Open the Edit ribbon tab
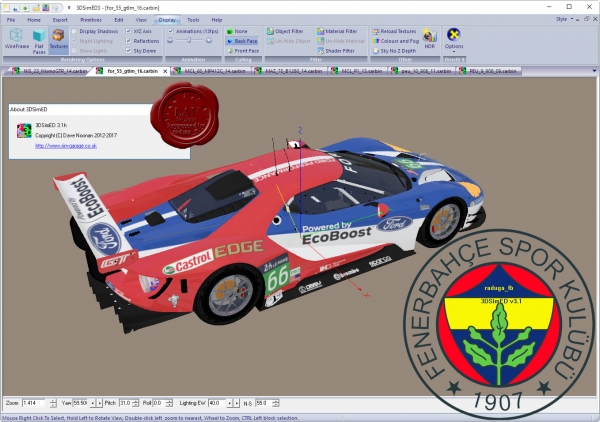This screenshot has width=600, height=422. pos(119,20)
